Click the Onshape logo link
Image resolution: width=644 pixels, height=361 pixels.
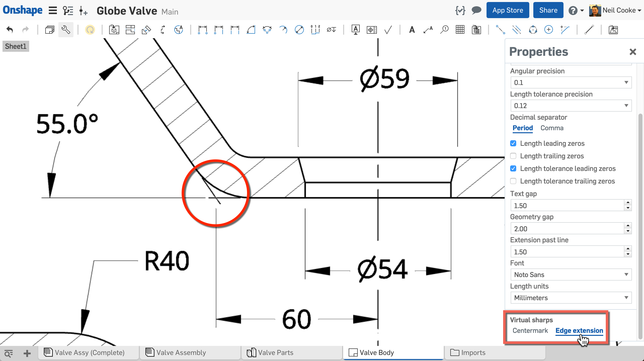coord(23,10)
